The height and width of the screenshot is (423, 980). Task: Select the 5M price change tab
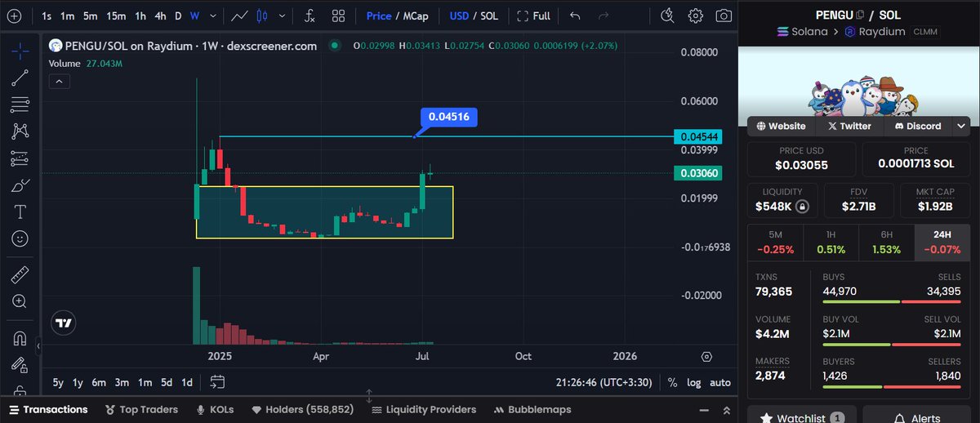pyautogui.click(x=775, y=242)
